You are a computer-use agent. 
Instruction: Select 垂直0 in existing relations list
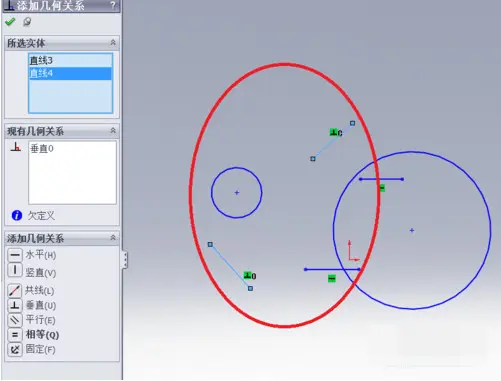click(x=42, y=149)
